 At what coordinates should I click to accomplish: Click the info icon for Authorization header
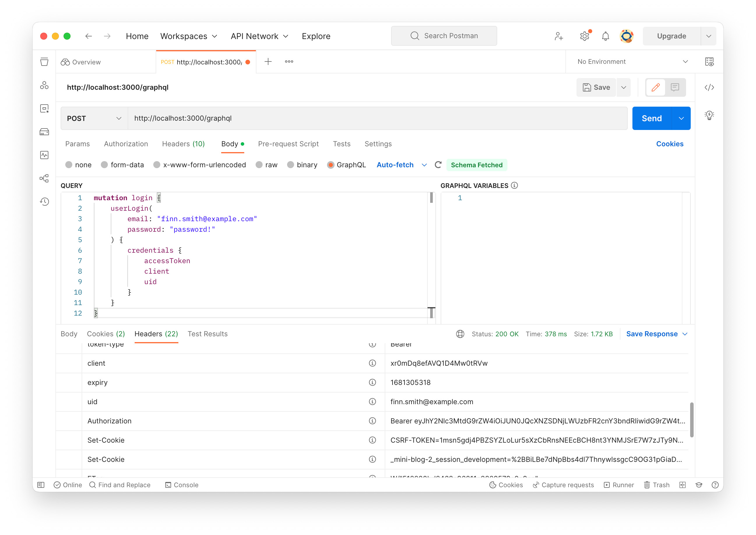point(372,421)
